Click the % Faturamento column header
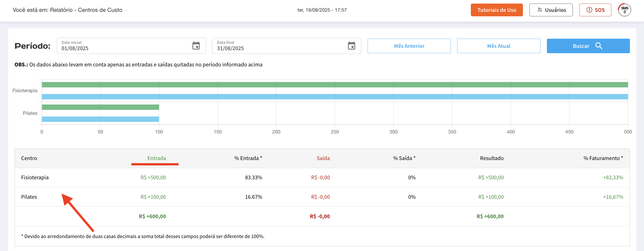 603,158
